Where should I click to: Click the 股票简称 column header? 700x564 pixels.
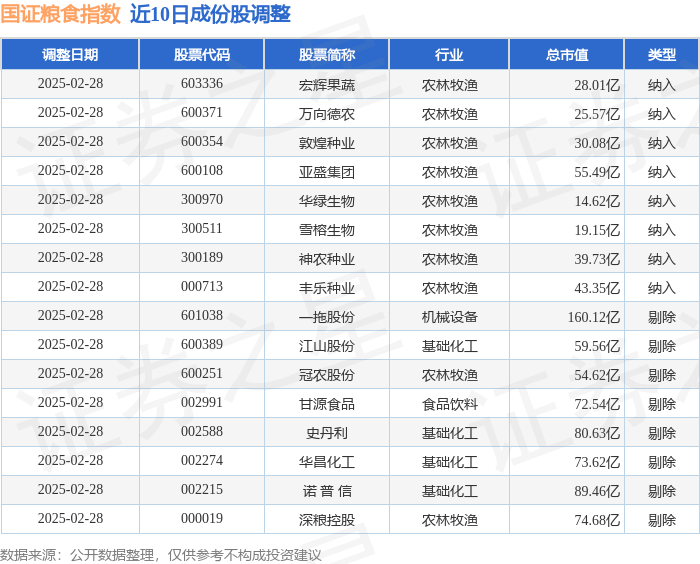click(327, 54)
